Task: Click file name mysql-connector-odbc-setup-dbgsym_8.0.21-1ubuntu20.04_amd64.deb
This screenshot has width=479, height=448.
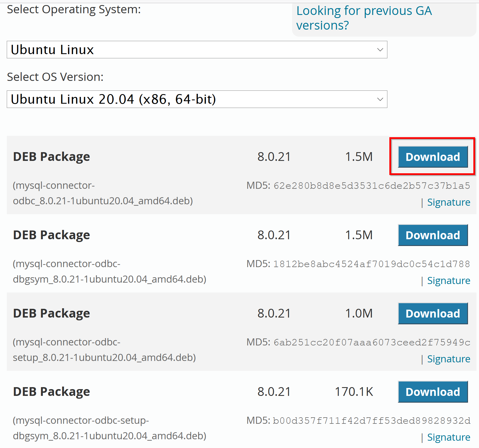Action: [x=110, y=428]
